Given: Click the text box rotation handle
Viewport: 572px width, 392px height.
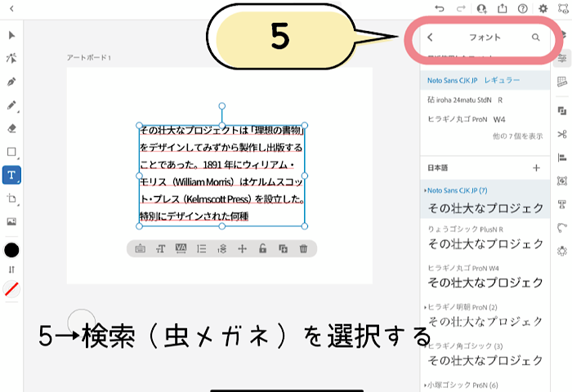Looking at the screenshot, I should click(221, 106).
